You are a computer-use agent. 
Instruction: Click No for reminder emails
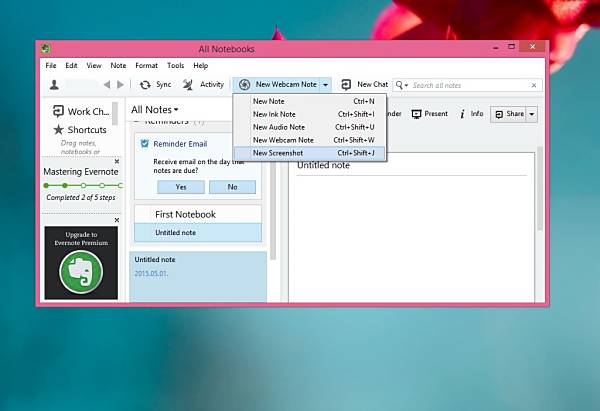click(232, 187)
